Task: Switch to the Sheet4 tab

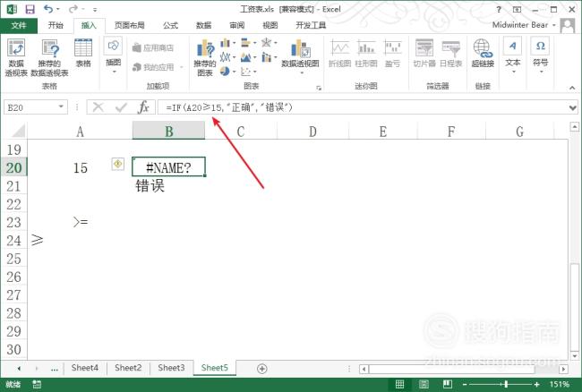Action: 85,368
